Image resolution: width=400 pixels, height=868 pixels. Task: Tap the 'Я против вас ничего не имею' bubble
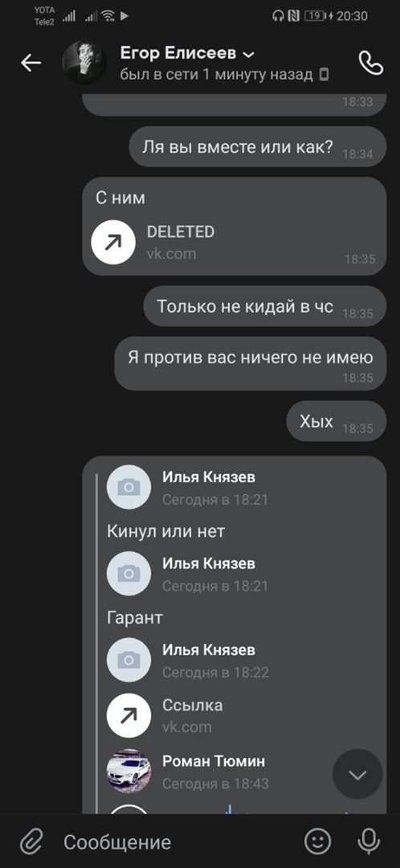tap(250, 363)
